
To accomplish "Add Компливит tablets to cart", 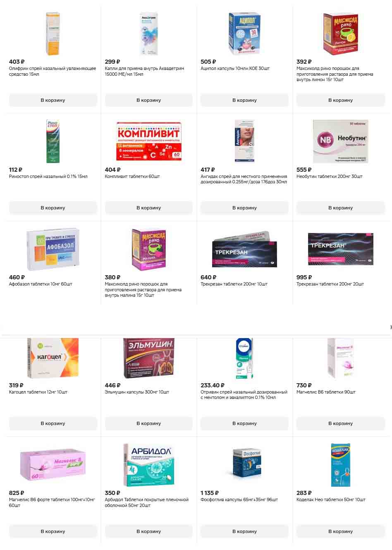I will (x=149, y=208).
